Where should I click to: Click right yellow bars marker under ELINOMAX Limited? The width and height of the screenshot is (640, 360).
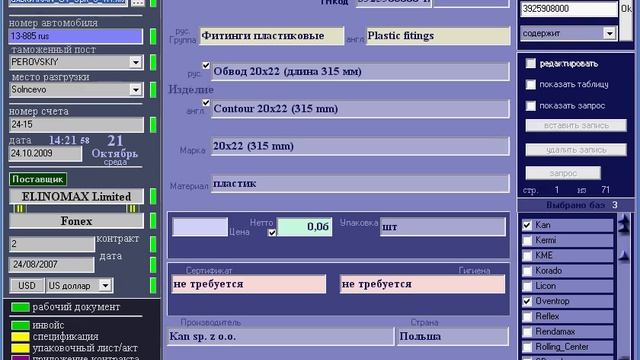coord(132,209)
